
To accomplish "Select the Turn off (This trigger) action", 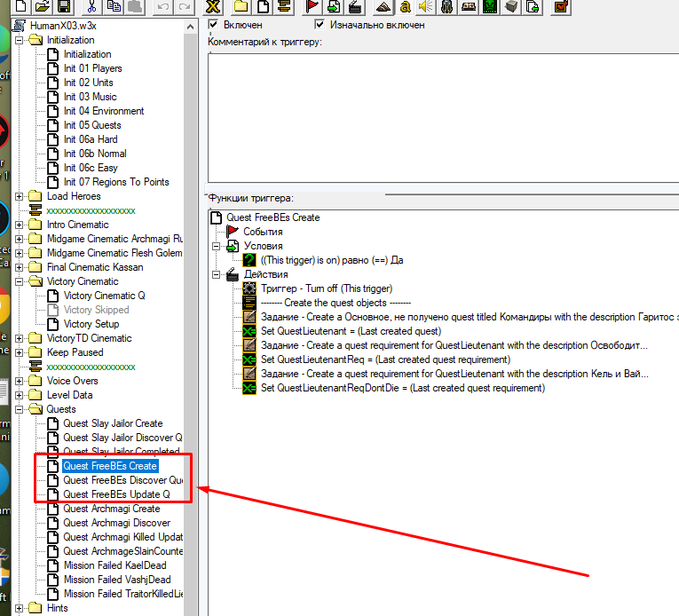I will [327, 288].
